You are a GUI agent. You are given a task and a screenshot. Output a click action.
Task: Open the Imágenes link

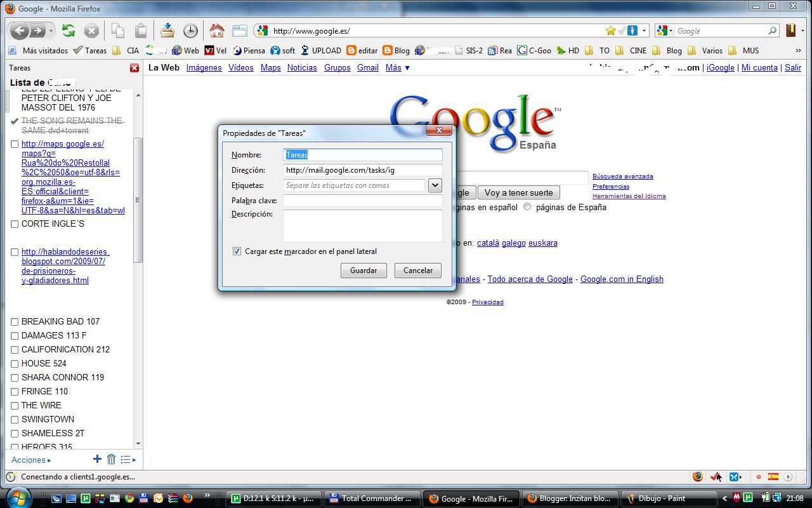(204, 67)
